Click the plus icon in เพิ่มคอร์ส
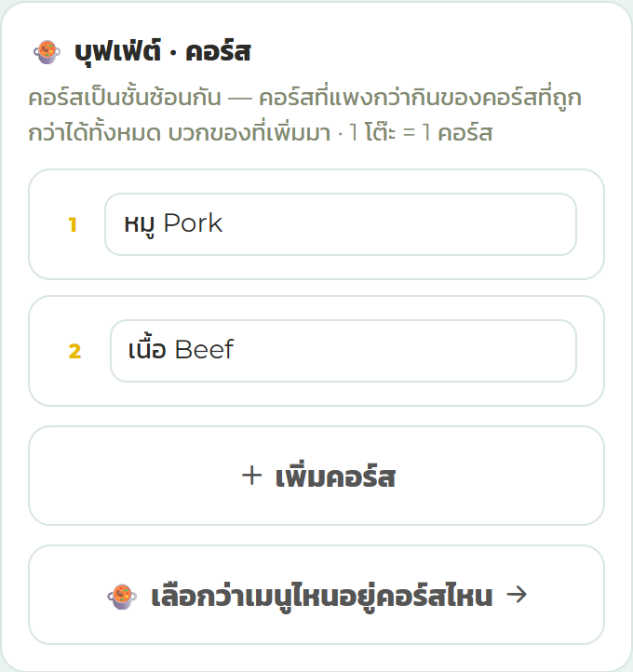The image size is (633, 672). [251, 476]
